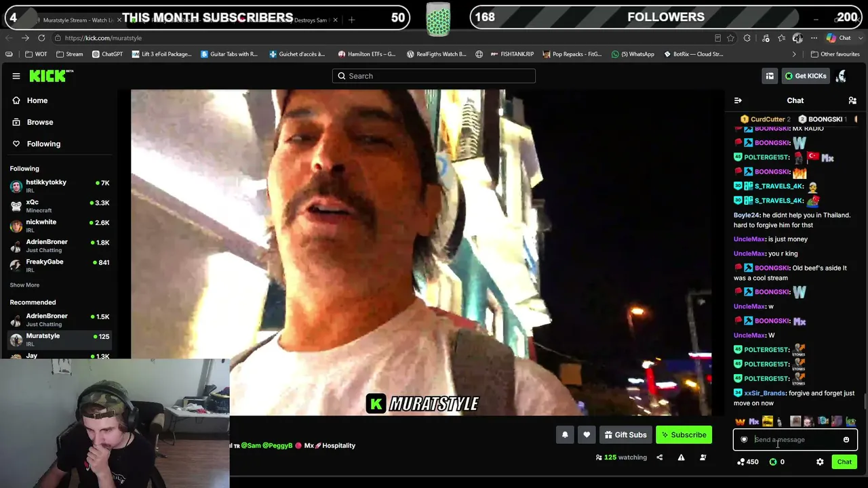
Task: Open the Lift 3 eFoil Package bookmark
Action: pos(162,54)
